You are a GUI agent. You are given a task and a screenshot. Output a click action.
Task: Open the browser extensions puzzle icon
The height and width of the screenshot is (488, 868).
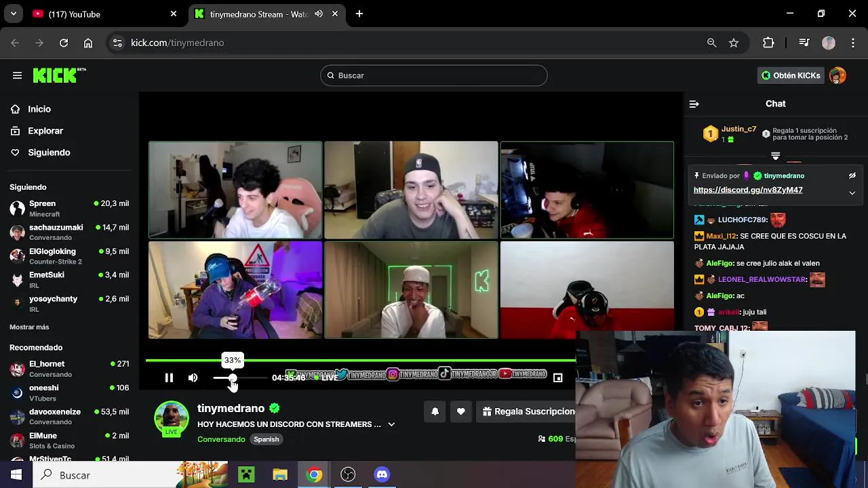tap(768, 43)
